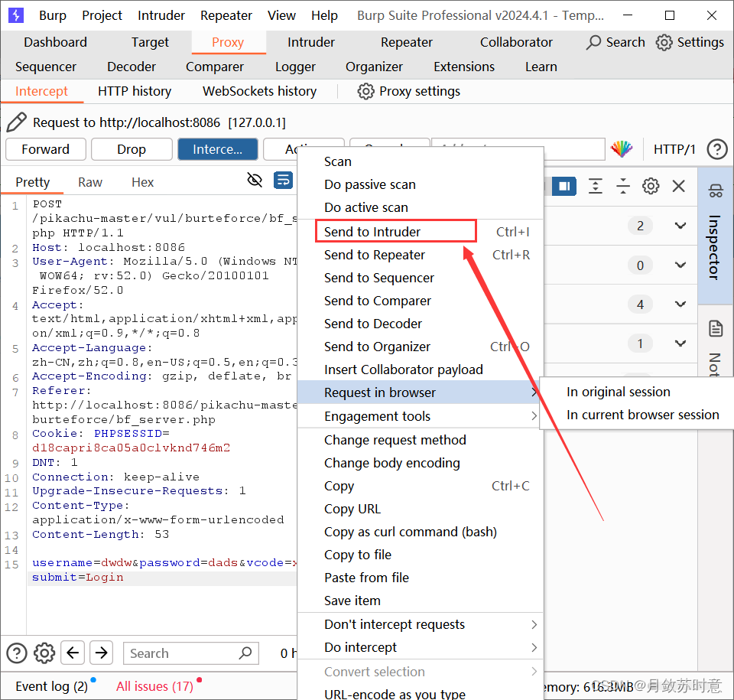Choose Send to Organizer
This screenshot has height=700, width=734.
(x=421, y=347)
